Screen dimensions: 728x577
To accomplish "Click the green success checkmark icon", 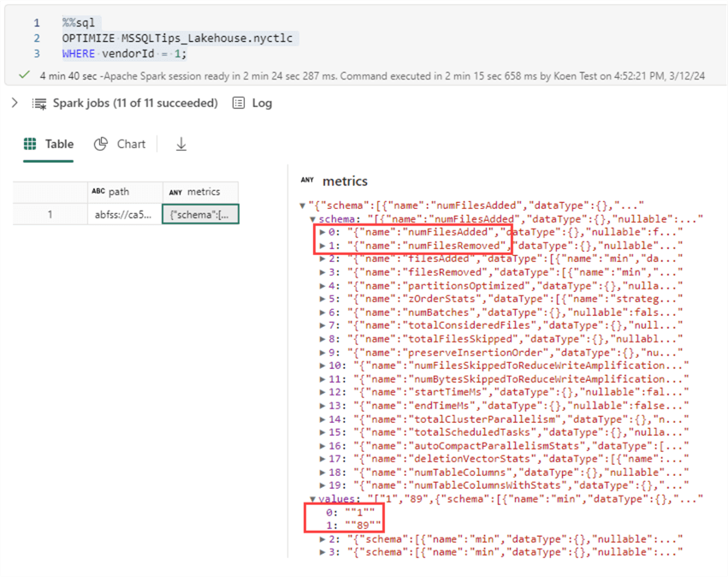I will pos(24,74).
